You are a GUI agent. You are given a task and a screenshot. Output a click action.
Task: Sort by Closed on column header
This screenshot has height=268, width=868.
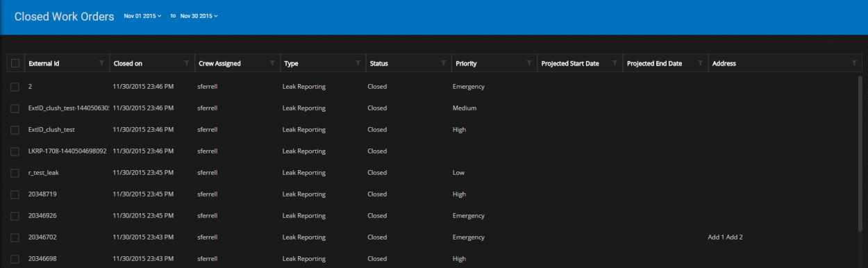[x=128, y=63]
